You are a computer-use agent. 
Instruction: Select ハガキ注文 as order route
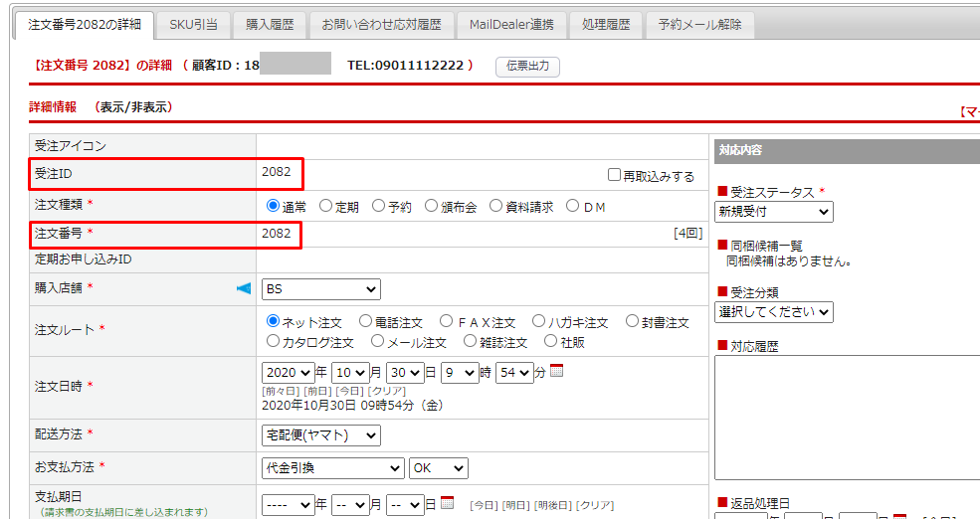[538, 321]
